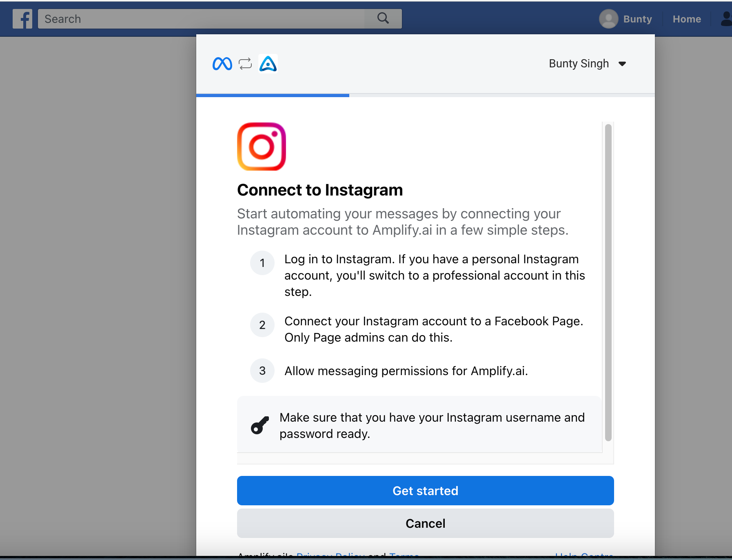Click the key icon beside password reminder
Screen dimensions: 732x560
(260, 425)
